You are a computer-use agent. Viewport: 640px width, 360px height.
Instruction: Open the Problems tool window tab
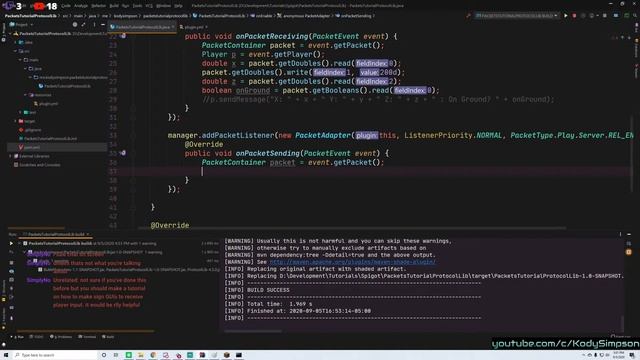pos(61,337)
